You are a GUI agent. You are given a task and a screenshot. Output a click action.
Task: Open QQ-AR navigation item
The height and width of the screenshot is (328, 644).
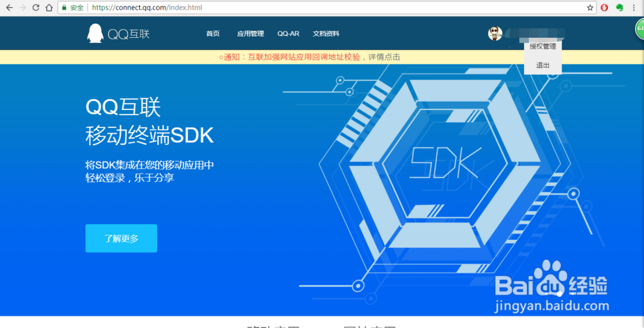(x=288, y=33)
